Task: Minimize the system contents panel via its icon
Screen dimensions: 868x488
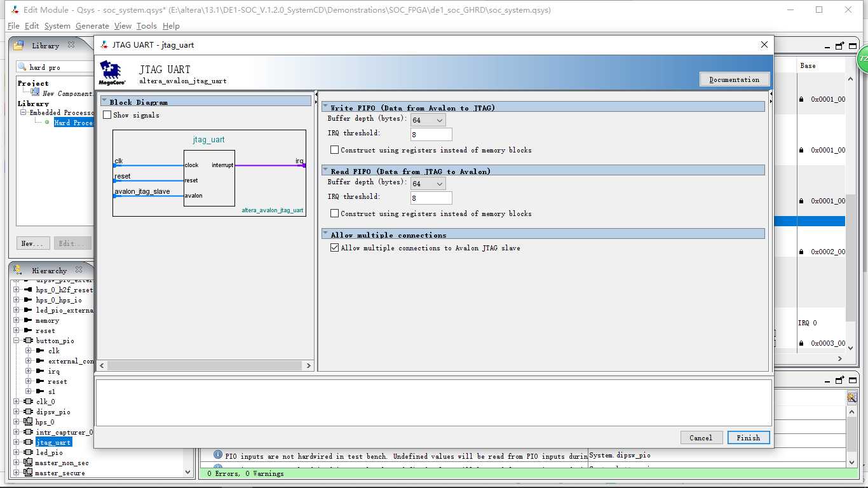Action: (x=827, y=47)
